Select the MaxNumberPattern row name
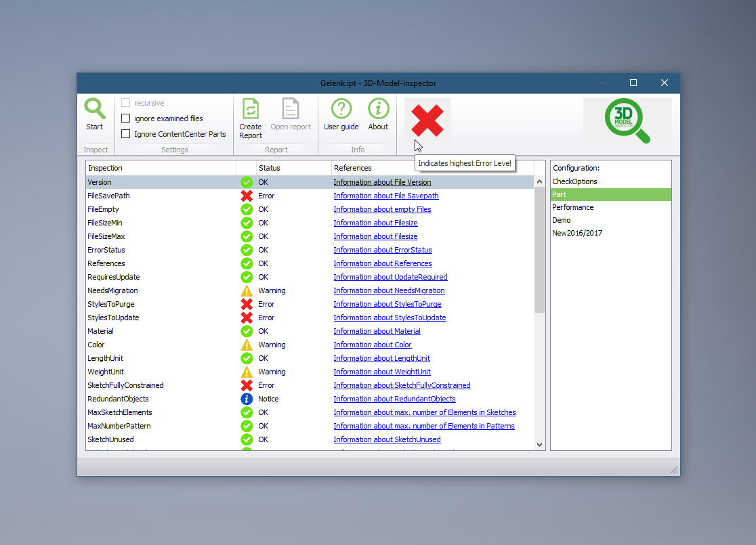Image resolution: width=756 pixels, height=545 pixels. point(119,426)
